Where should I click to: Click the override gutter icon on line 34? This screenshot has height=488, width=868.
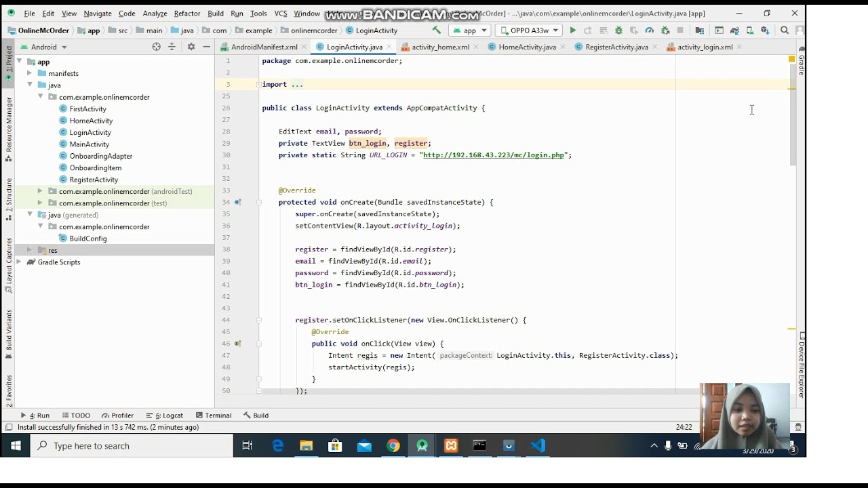pos(238,202)
